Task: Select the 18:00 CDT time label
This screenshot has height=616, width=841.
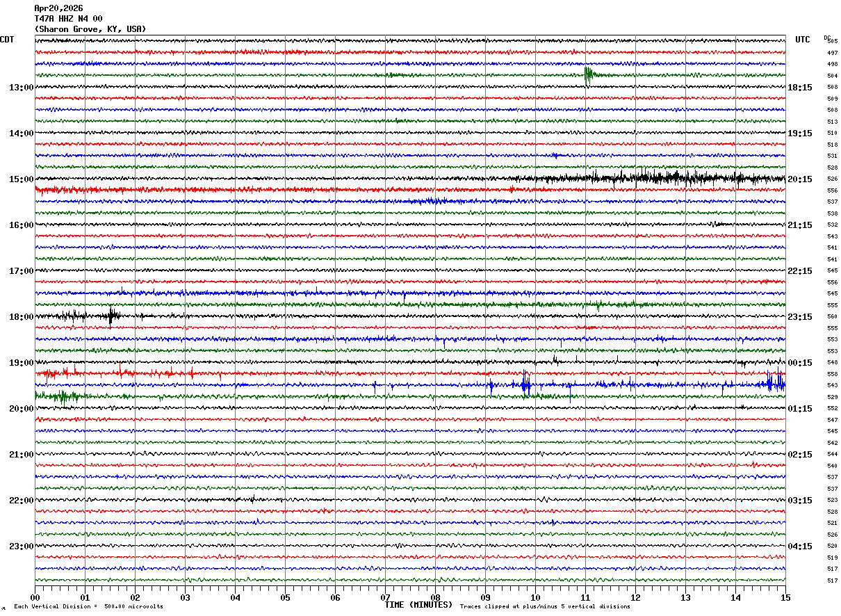Action: coord(22,317)
